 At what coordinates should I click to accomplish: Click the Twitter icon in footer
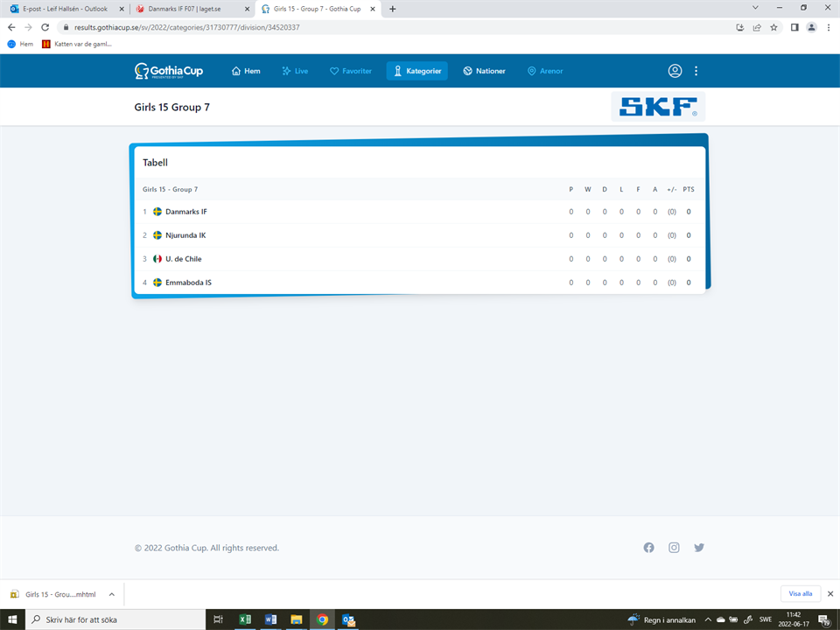pyautogui.click(x=699, y=548)
